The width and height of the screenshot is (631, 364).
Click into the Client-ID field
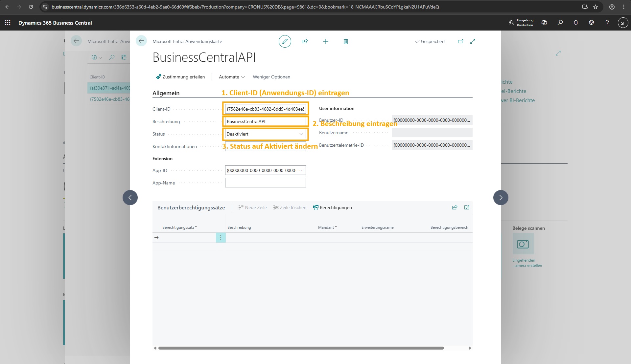tap(266, 109)
